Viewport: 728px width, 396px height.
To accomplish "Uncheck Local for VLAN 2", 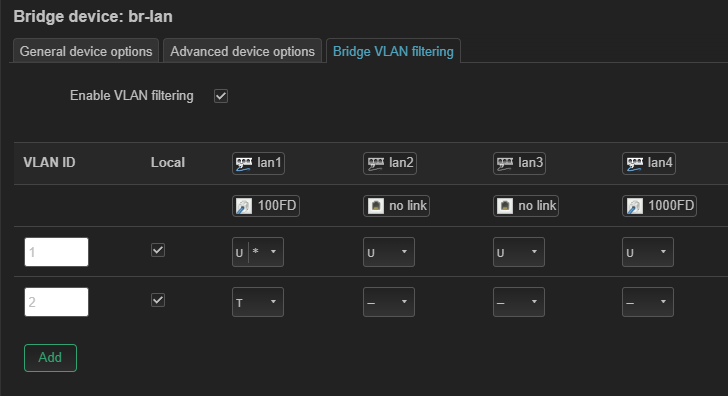I will [x=158, y=300].
